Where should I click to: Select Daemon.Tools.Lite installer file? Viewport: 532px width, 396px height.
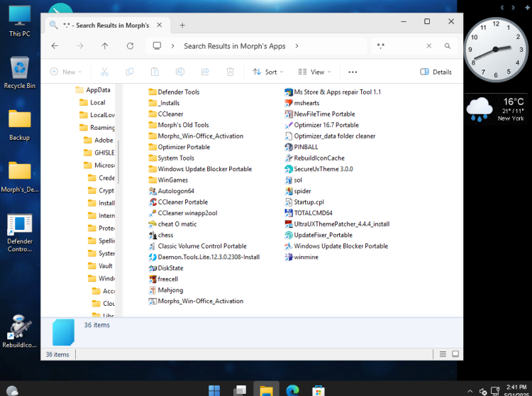point(204,257)
